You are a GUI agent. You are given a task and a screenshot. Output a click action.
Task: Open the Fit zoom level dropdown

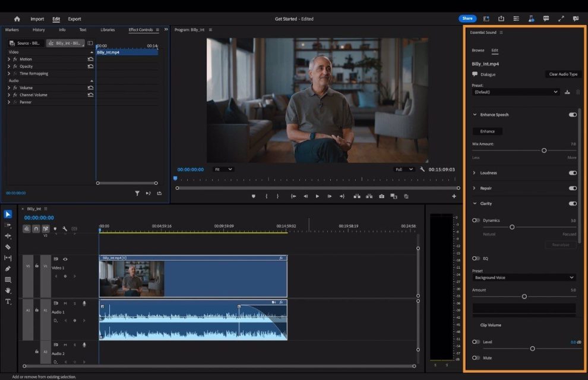tap(223, 169)
